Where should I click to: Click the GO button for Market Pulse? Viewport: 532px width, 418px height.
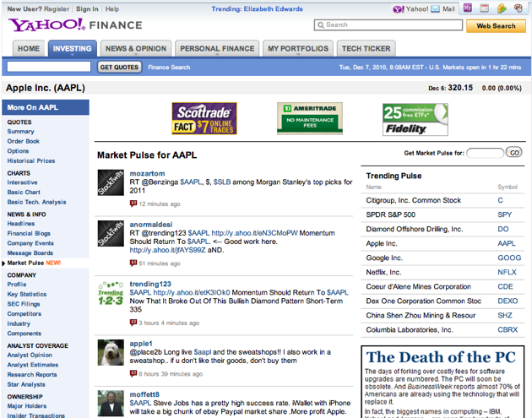tap(514, 153)
